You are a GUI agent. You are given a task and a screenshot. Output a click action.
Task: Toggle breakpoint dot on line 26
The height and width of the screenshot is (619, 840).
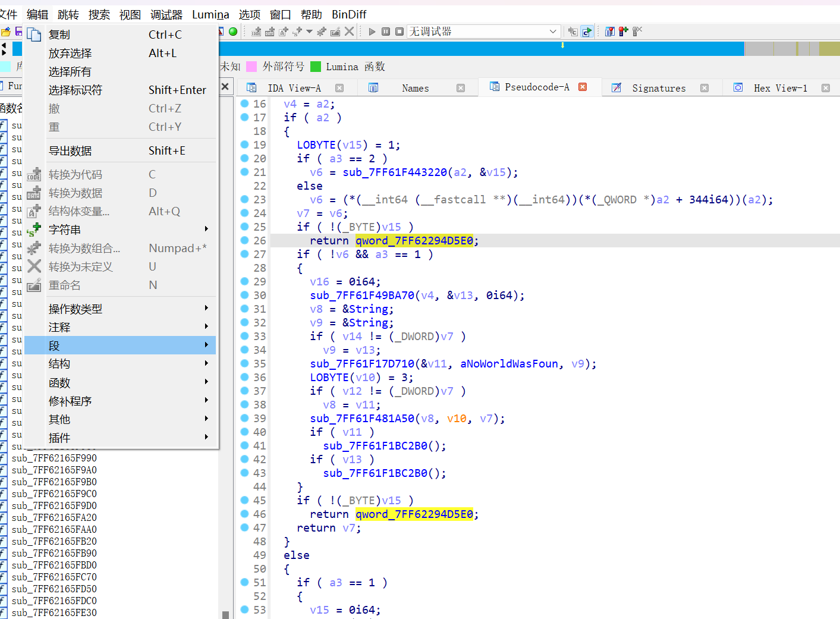click(244, 240)
